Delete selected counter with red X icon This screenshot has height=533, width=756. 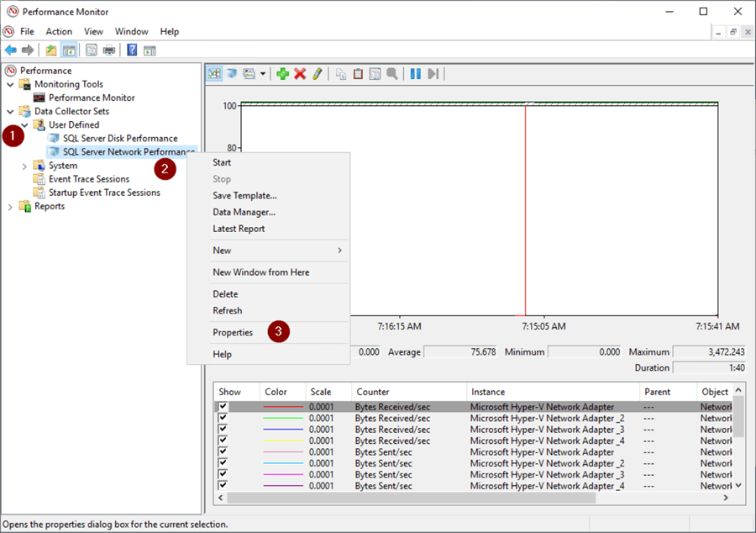[300, 74]
